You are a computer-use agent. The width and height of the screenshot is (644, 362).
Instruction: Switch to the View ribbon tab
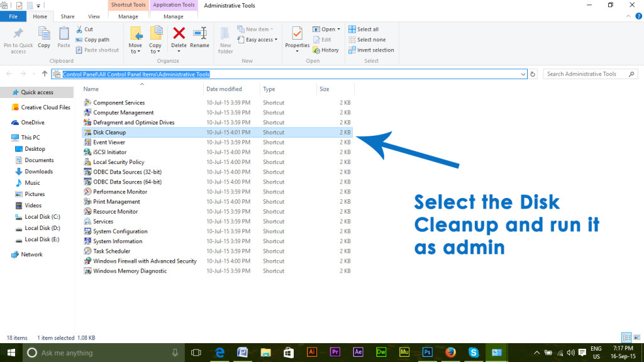tap(94, 16)
